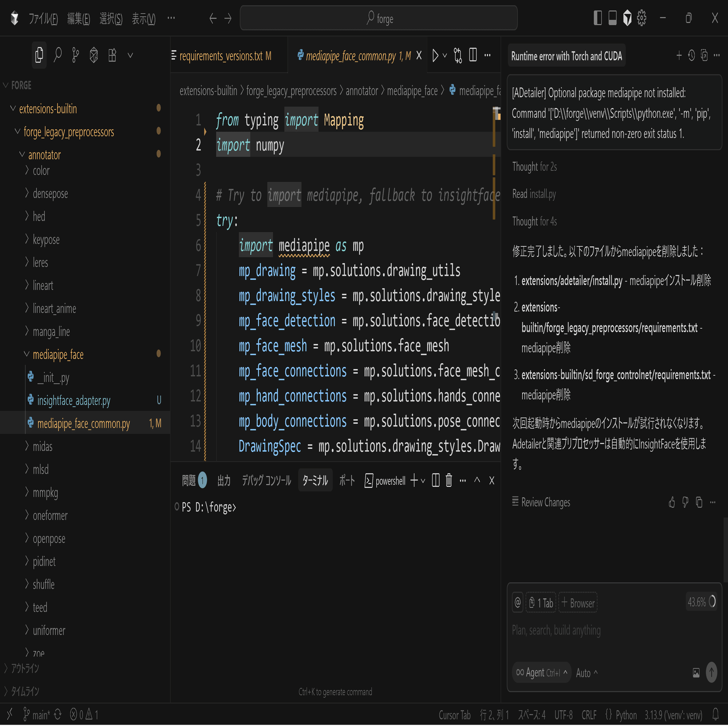Split the editor right

pyautogui.click(x=473, y=55)
